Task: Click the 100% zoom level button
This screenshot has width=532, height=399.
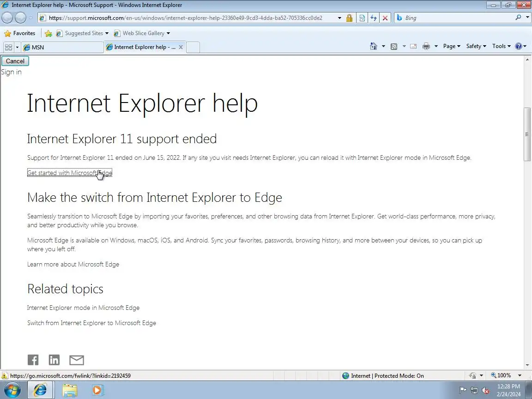Action: pos(501,375)
